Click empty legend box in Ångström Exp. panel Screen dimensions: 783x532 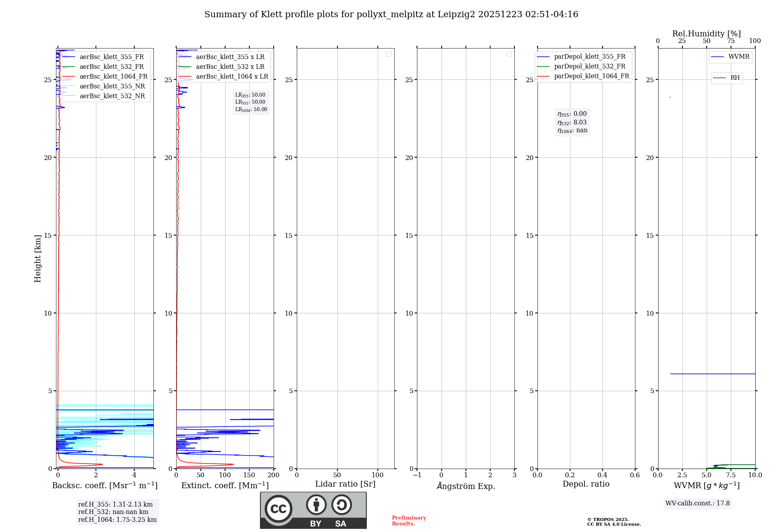(x=509, y=54)
